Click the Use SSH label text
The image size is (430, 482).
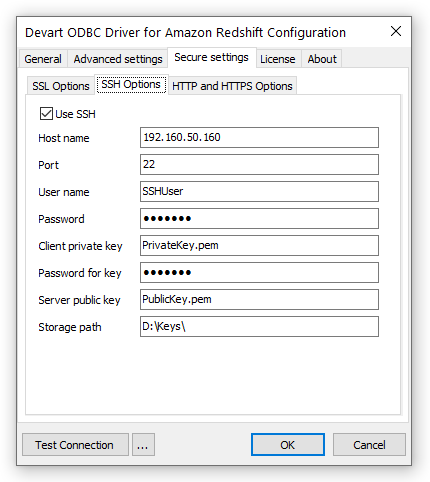(x=75, y=114)
